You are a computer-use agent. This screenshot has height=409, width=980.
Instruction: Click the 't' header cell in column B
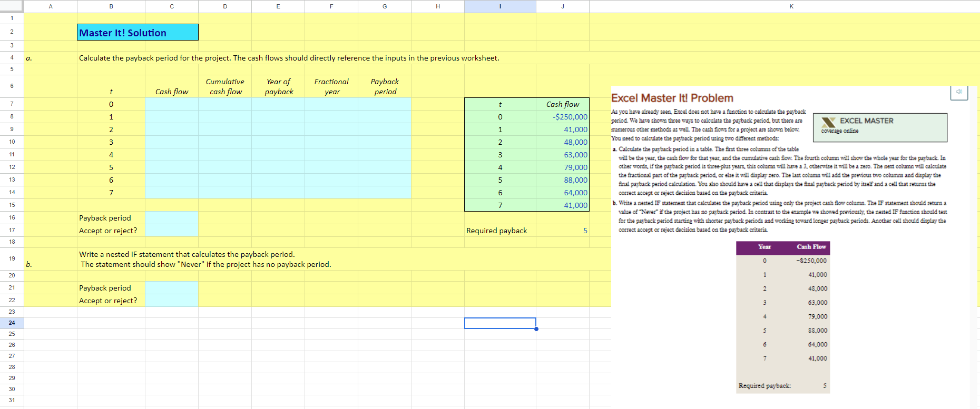[x=111, y=86]
